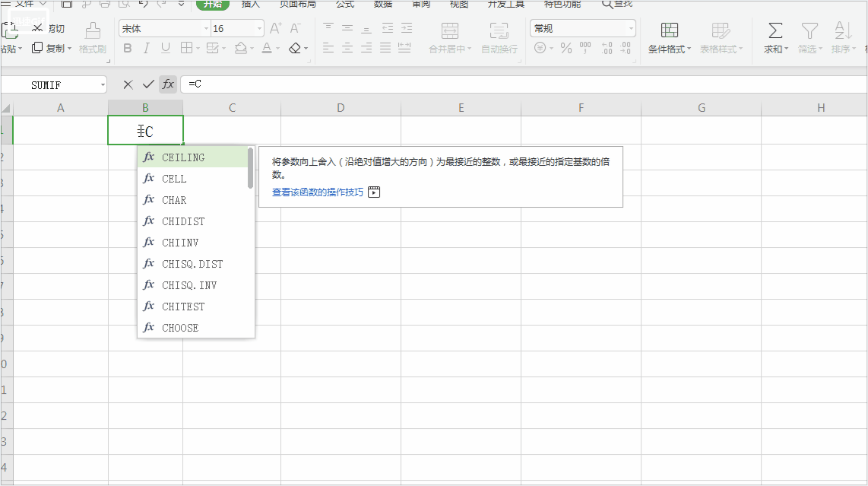Select CHOOSE from function suggestions
Viewport: 868px width, 486px height.
click(x=192, y=328)
